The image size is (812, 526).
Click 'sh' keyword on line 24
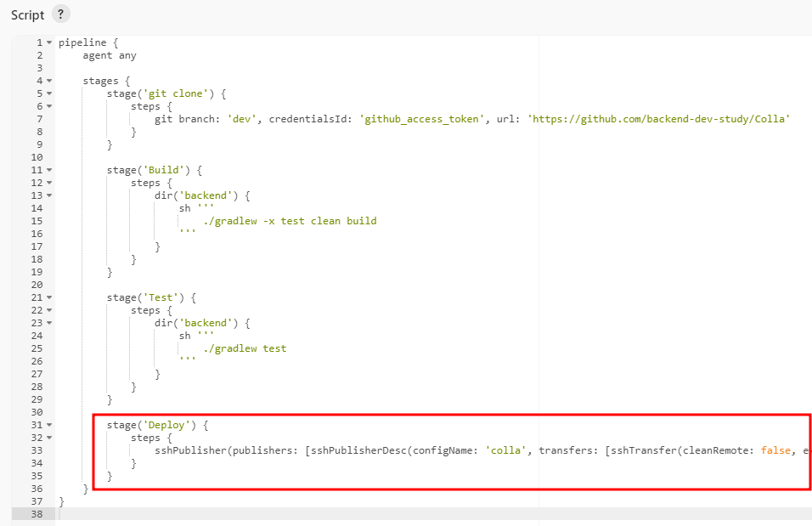tap(185, 336)
